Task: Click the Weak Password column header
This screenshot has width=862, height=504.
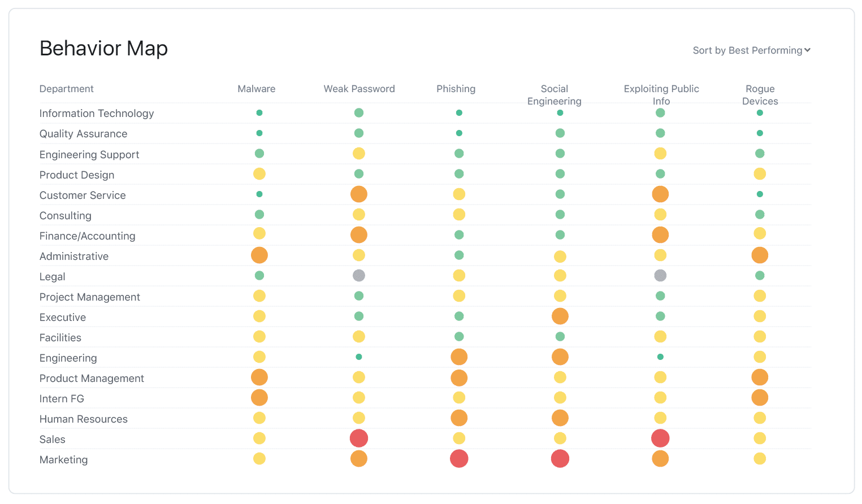Action: tap(359, 89)
